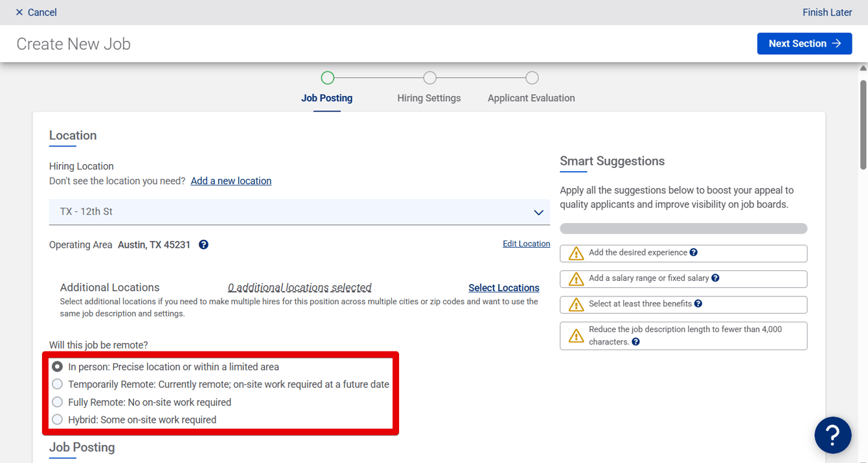Open the round help bubble in corner
This screenshot has width=868, height=463.
point(833,435)
